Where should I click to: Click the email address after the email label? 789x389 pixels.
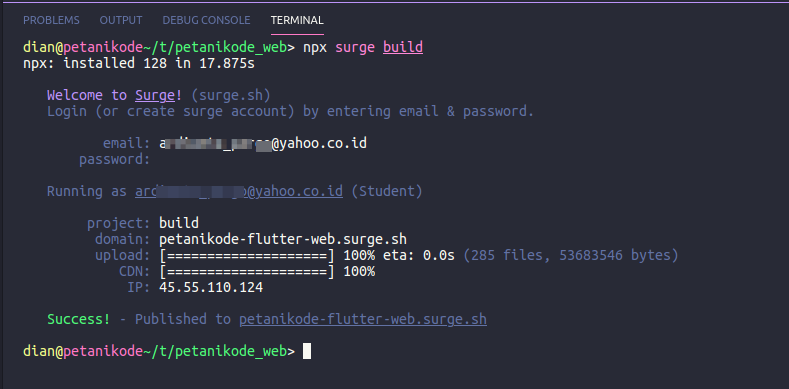(x=263, y=144)
